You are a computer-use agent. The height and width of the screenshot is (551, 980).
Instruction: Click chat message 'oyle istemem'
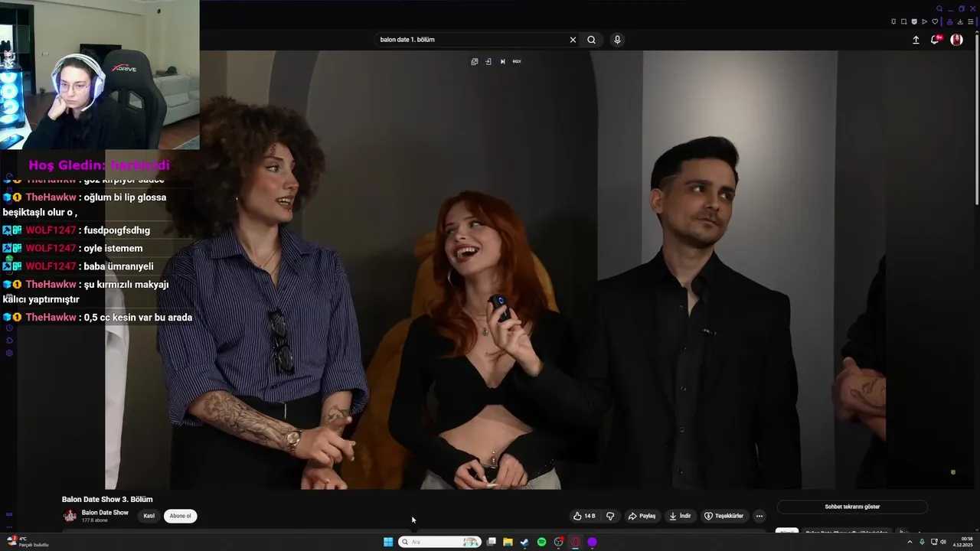[x=113, y=249]
